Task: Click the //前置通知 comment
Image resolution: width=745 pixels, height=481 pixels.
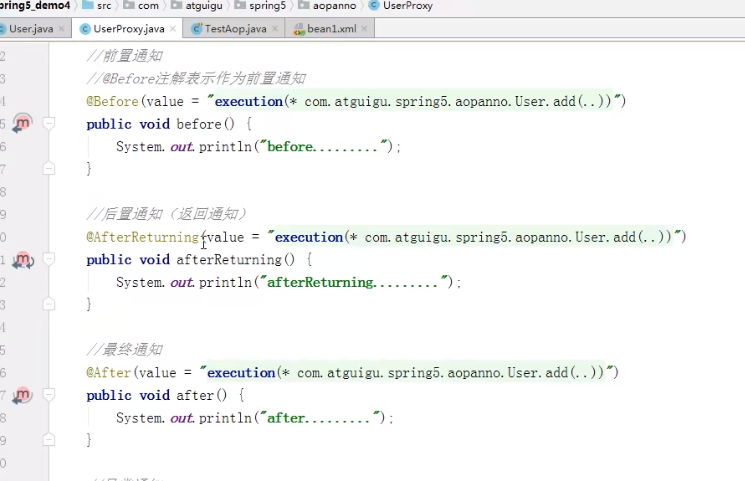Action: 124,56
